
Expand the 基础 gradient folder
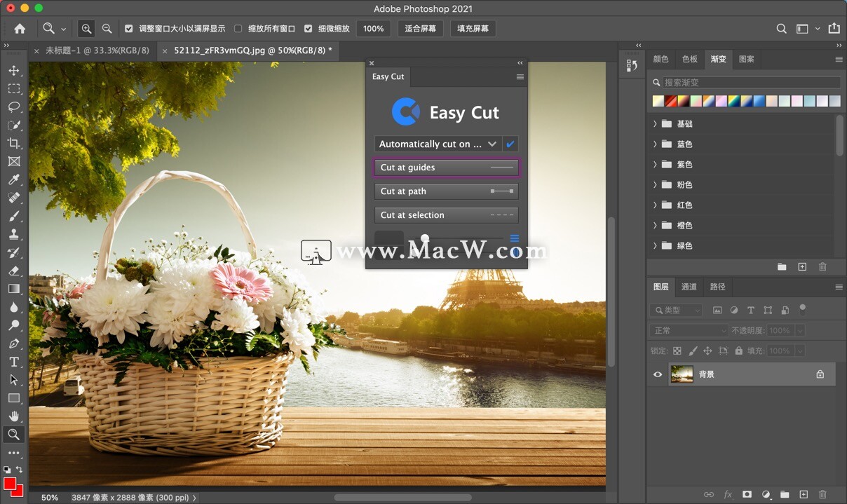point(655,124)
